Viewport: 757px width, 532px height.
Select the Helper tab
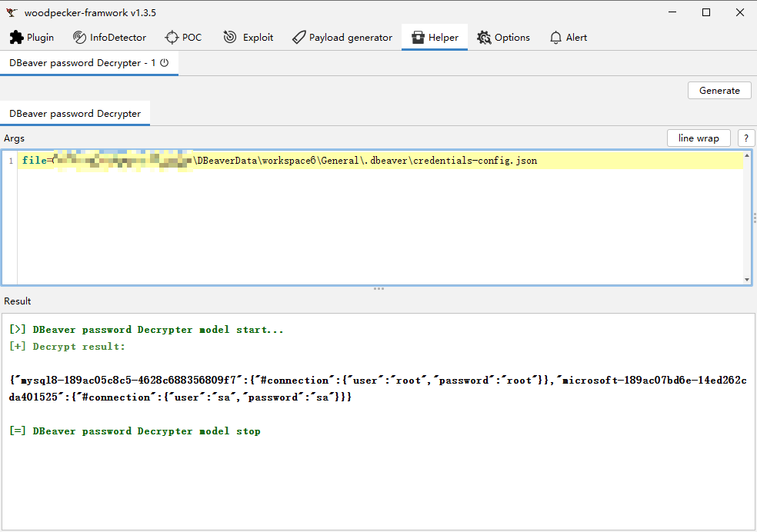pyautogui.click(x=435, y=37)
